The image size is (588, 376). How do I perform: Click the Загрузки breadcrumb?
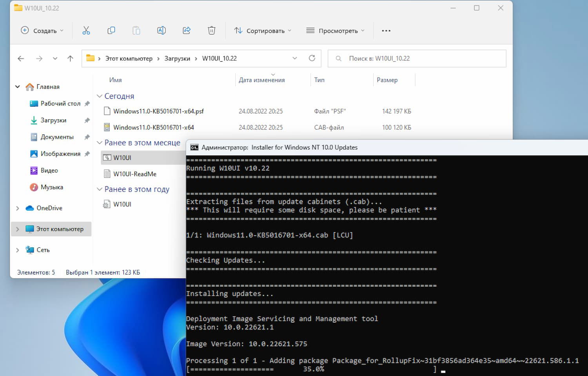[177, 58]
